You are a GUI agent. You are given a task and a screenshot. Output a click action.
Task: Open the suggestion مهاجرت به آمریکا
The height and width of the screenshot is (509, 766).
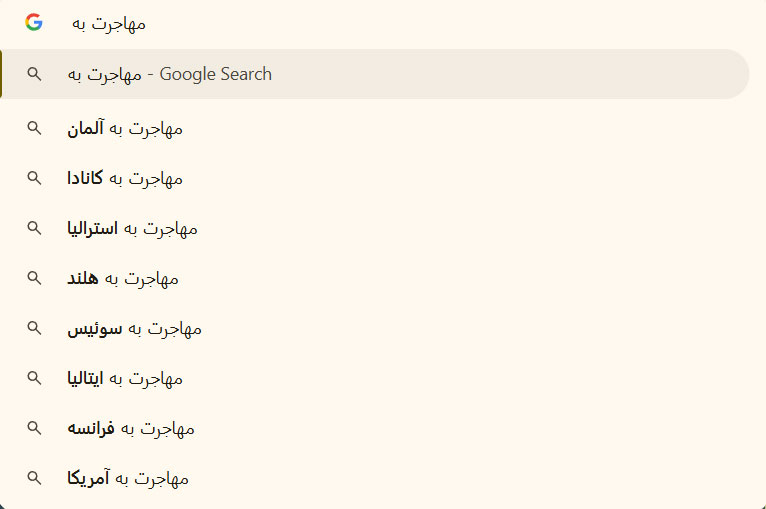tap(128, 478)
